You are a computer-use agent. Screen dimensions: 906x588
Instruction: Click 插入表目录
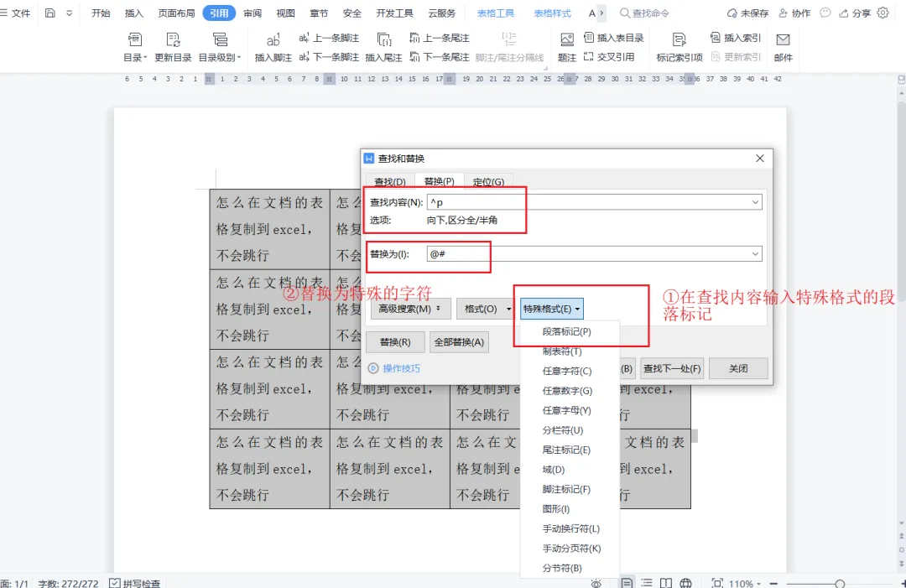(x=613, y=38)
